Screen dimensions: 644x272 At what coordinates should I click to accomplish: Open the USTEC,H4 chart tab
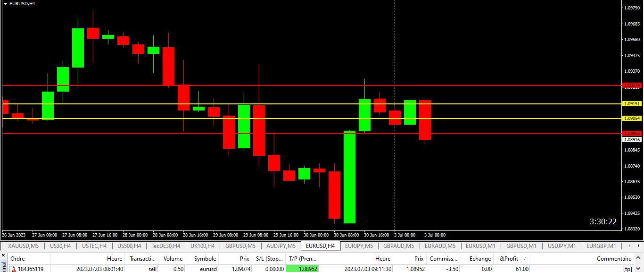click(94, 246)
